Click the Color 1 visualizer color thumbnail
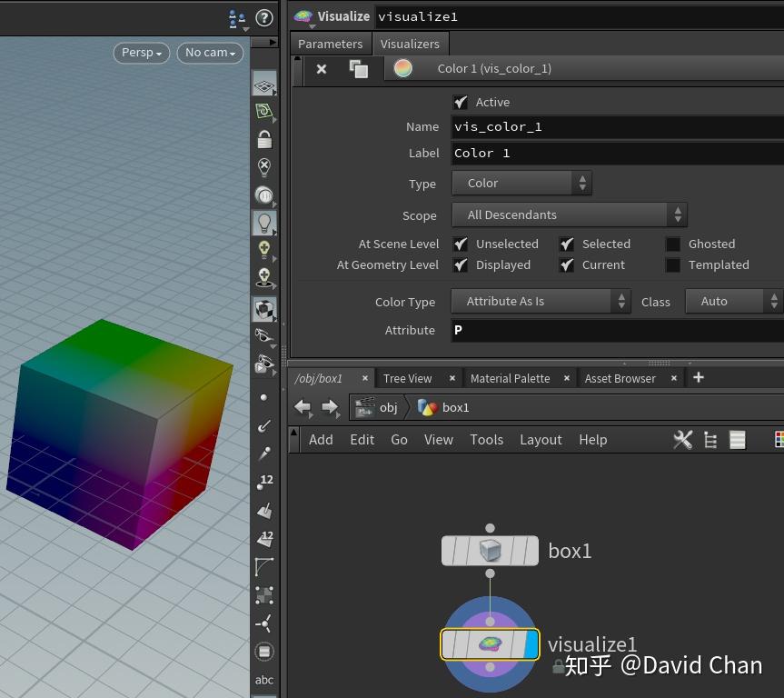The image size is (784, 698). tap(402, 68)
